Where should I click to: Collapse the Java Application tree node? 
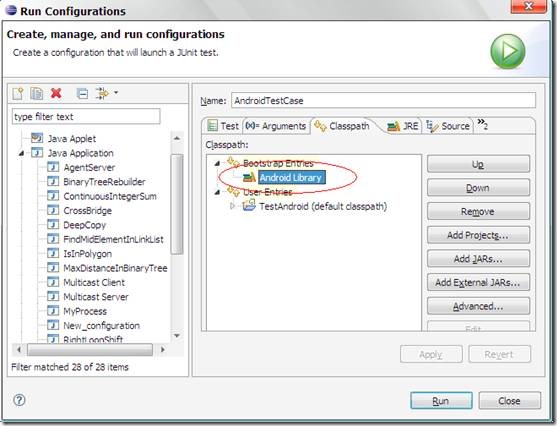pos(21,153)
